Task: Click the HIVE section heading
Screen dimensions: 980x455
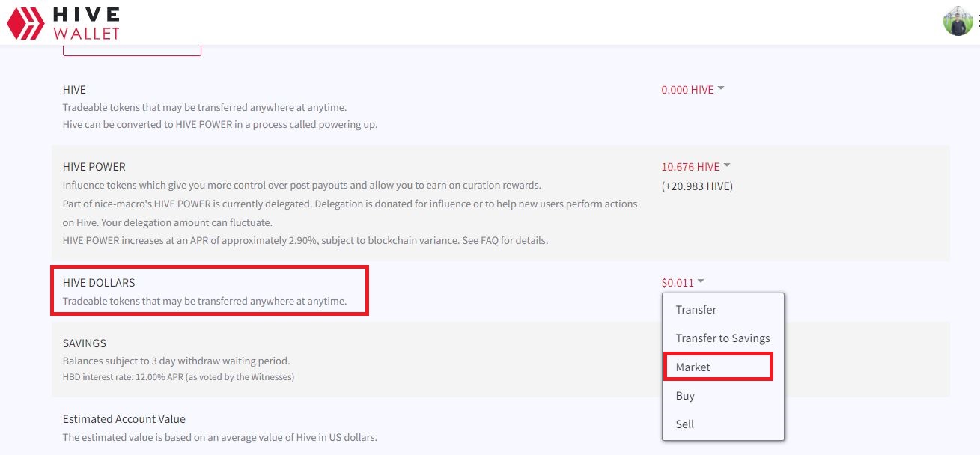Action: pos(74,90)
